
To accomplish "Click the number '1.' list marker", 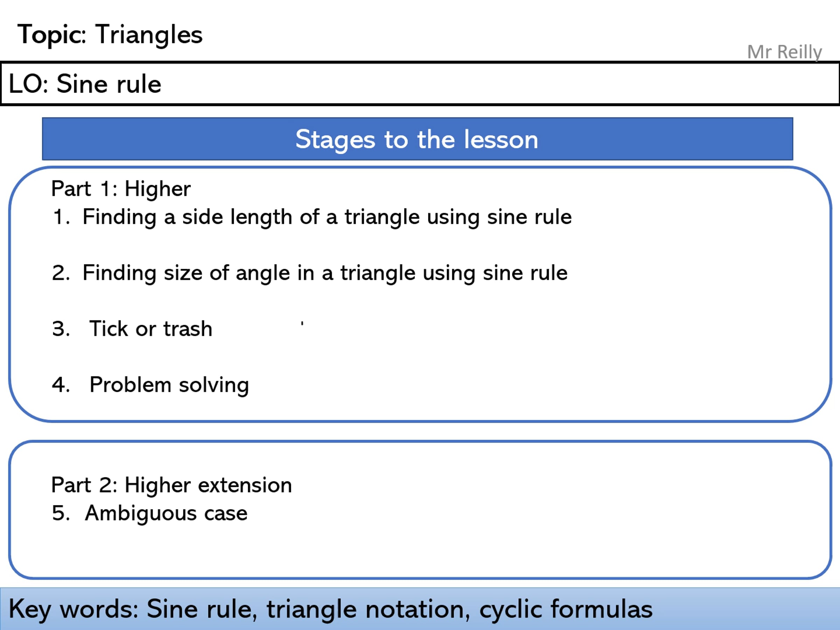I will 62,217.
